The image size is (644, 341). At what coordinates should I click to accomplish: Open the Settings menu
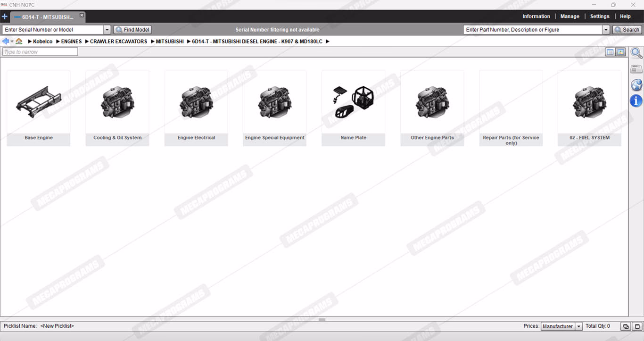(600, 17)
